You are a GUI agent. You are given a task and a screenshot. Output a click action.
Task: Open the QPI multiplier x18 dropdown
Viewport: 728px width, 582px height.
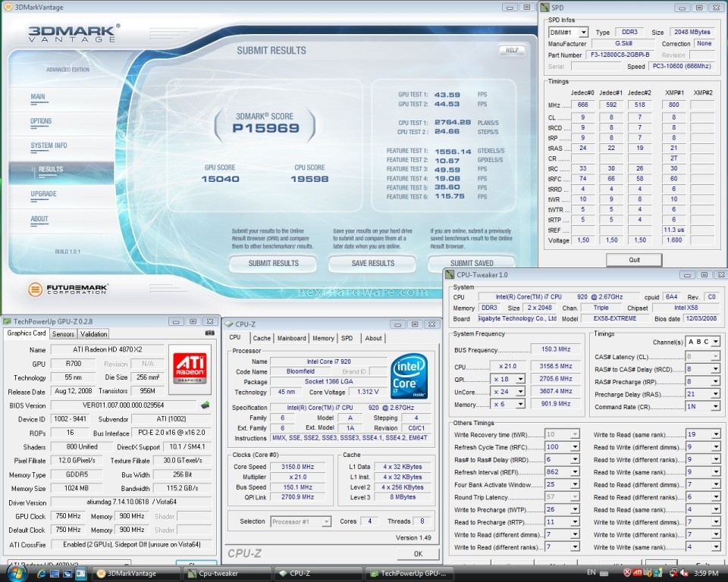click(x=520, y=379)
